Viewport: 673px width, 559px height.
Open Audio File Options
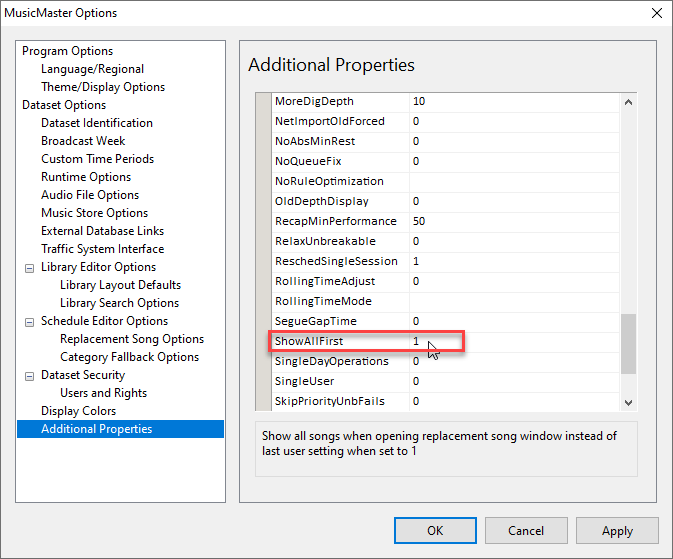click(x=90, y=195)
